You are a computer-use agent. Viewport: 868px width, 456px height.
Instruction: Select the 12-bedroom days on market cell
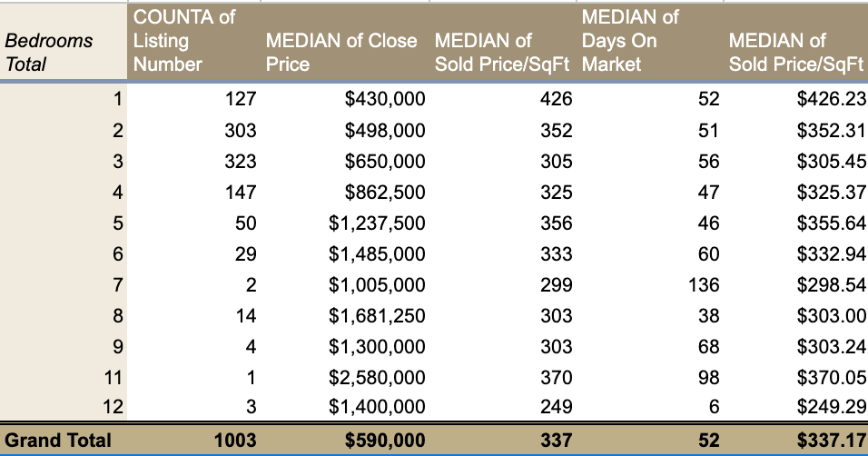(713, 409)
